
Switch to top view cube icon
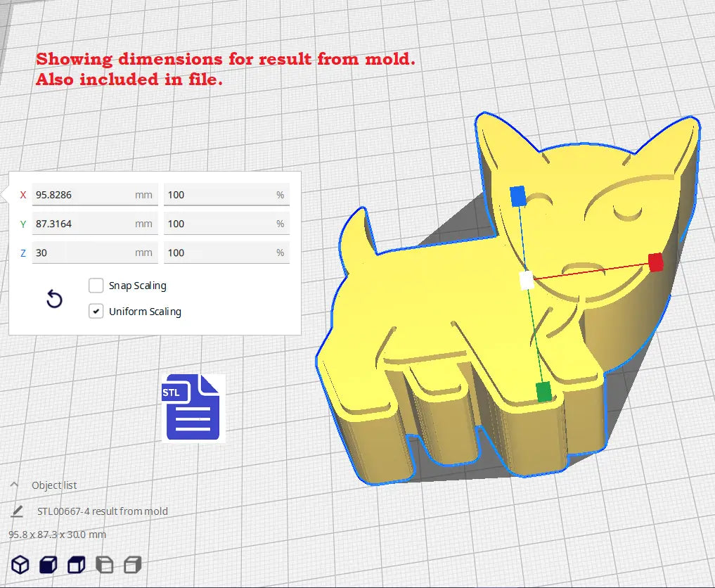click(76, 564)
